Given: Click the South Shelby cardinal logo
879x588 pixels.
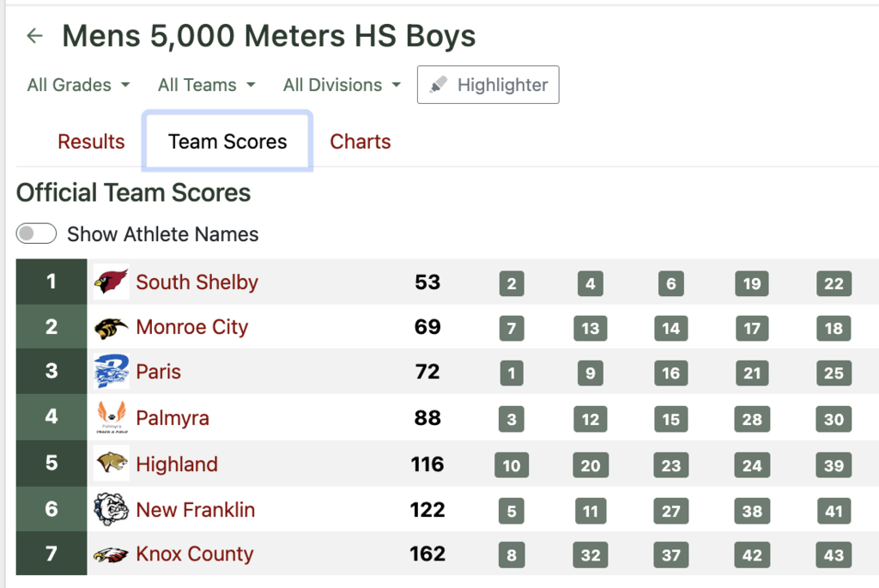Looking at the screenshot, I should click(x=112, y=282).
